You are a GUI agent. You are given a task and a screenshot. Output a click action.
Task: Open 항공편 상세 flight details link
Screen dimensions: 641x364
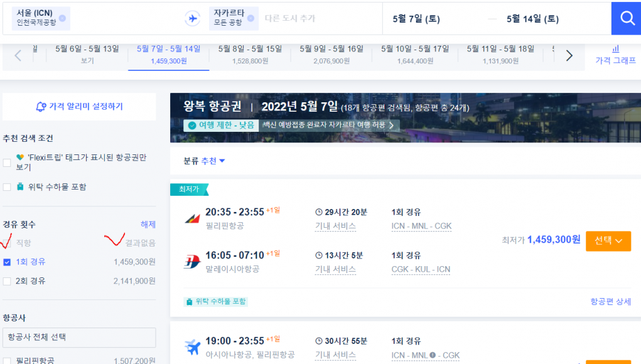[x=610, y=302]
